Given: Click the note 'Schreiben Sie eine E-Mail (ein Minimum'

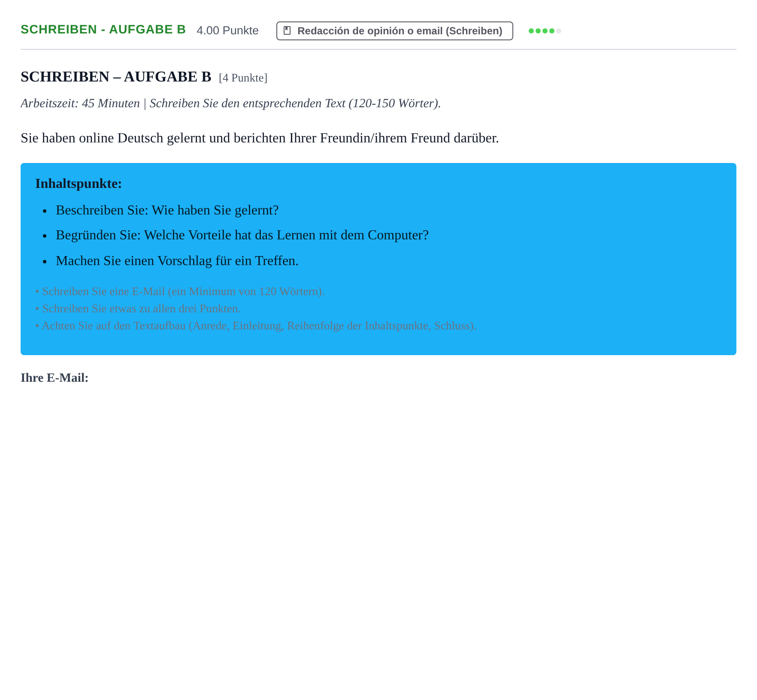Looking at the screenshot, I should pos(180,292).
